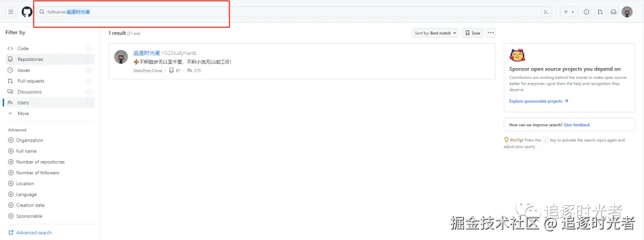This screenshot has height=240, width=644.
Task: Filter results by Code
Action: (x=49, y=48)
